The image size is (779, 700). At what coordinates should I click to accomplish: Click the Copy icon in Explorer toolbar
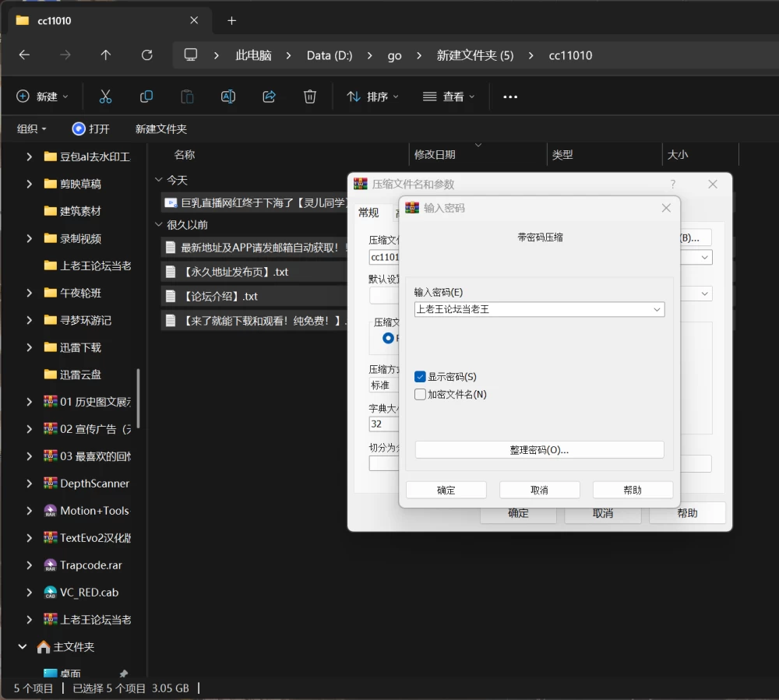(x=146, y=97)
